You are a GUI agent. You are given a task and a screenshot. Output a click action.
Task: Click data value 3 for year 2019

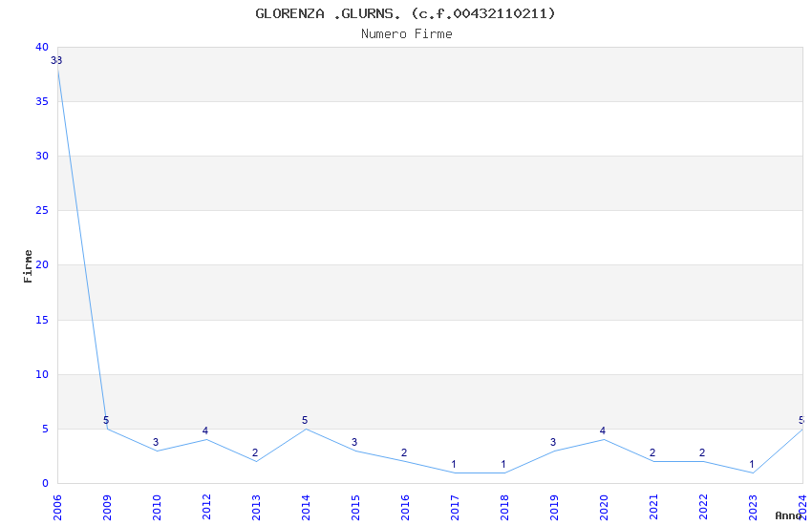[x=553, y=442]
